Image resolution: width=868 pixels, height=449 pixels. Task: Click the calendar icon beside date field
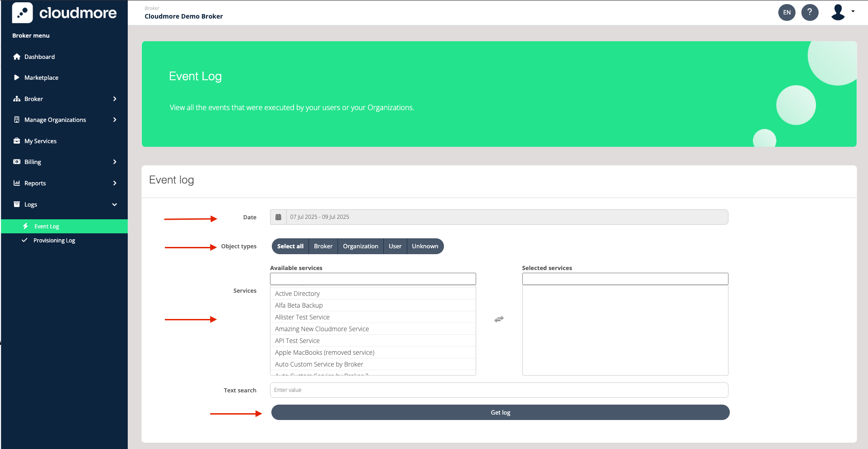pos(278,217)
